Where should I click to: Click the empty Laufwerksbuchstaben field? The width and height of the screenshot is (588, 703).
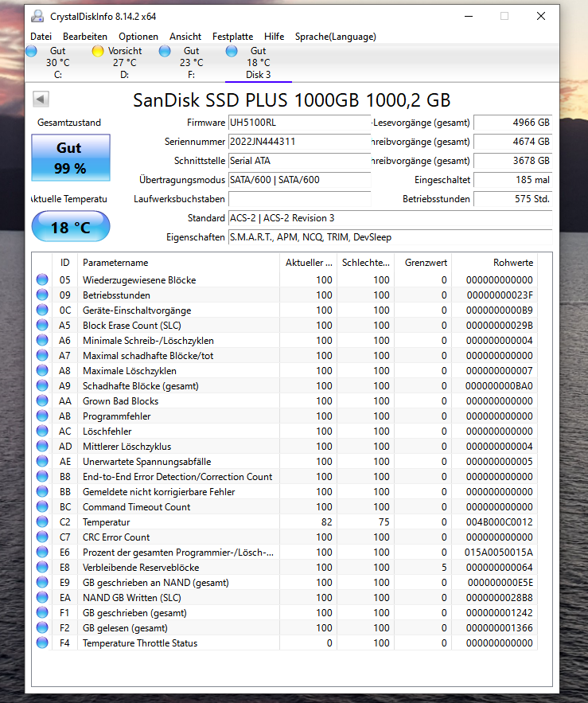tap(299, 198)
